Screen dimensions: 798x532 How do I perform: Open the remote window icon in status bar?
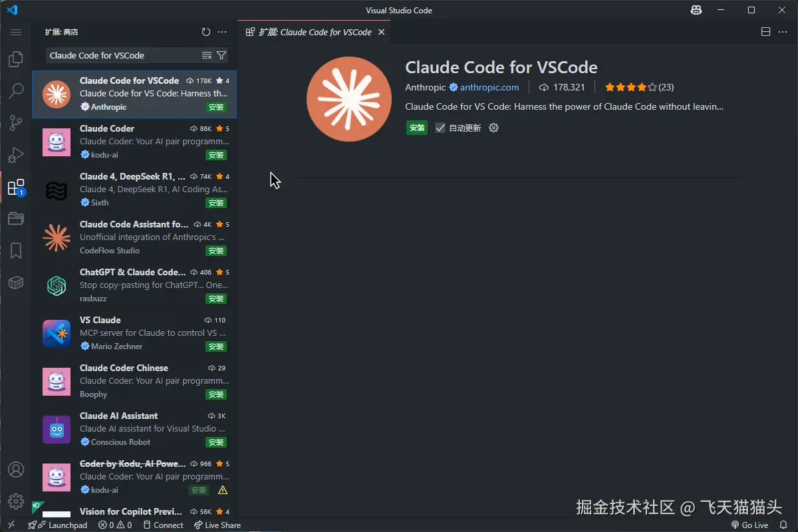point(11,525)
